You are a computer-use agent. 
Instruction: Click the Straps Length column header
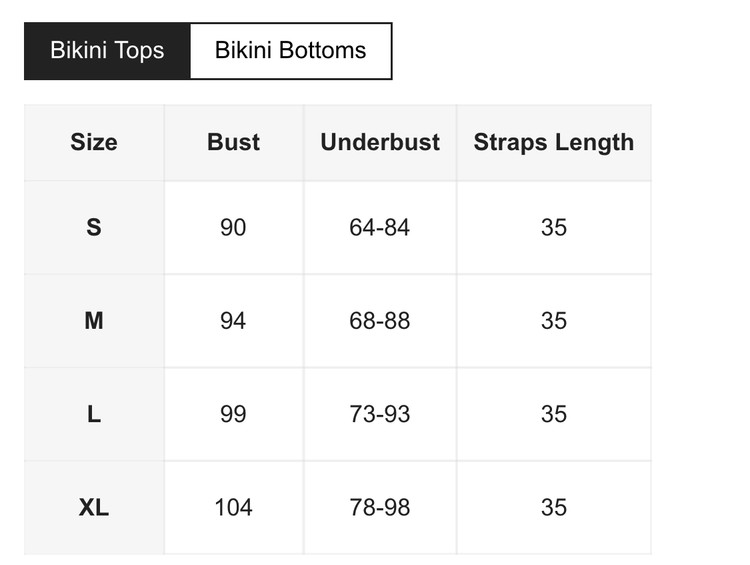(x=553, y=142)
